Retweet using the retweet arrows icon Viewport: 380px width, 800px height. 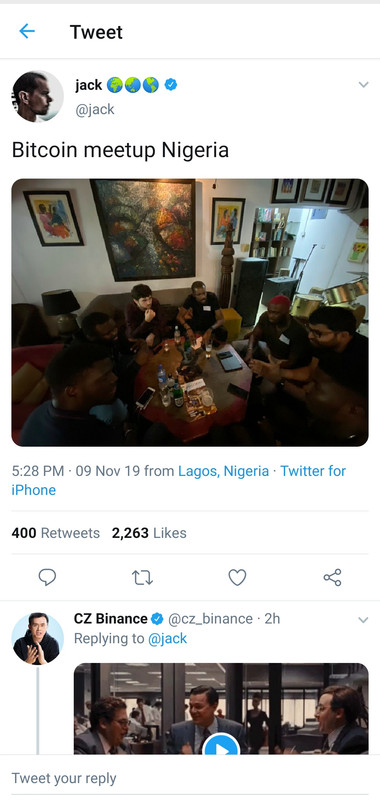coord(142,578)
